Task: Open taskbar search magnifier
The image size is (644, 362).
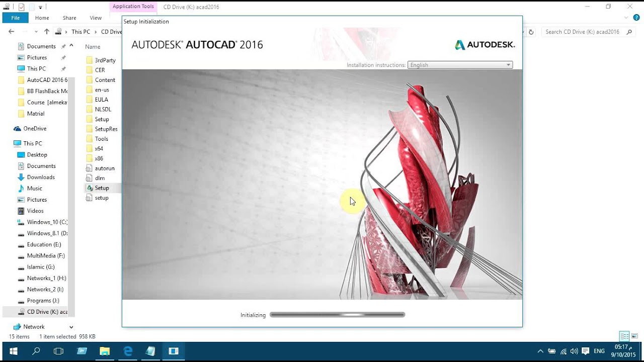Action: pyautogui.click(x=36, y=351)
